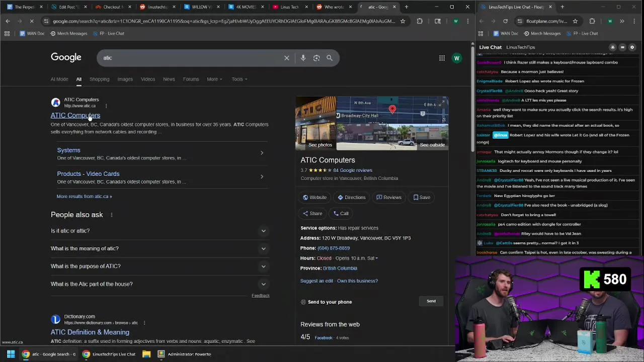This screenshot has height=362, width=644.
Task: Open the three-dot menu beside atic.ca result
Action: tap(106, 106)
